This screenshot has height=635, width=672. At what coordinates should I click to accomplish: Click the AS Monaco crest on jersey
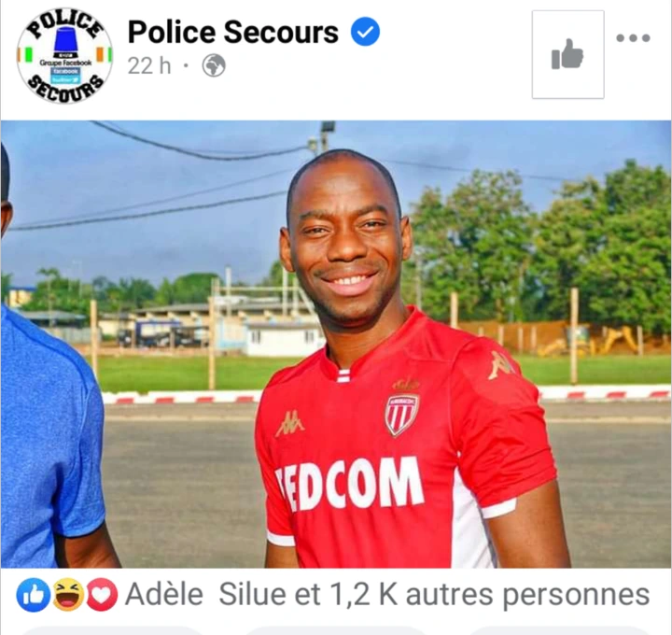pyautogui.click(x=401, y=415)
